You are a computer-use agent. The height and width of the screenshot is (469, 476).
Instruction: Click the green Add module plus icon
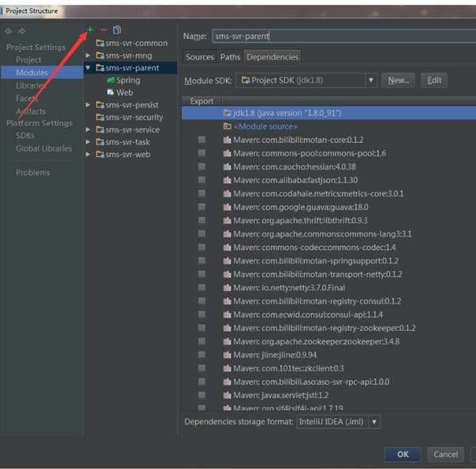point(90,30)
